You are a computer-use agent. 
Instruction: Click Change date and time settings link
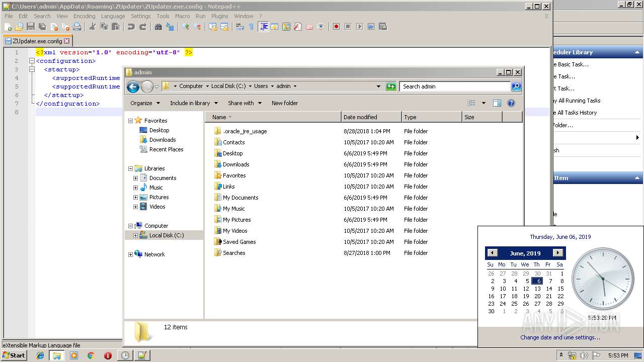[560, 337]
